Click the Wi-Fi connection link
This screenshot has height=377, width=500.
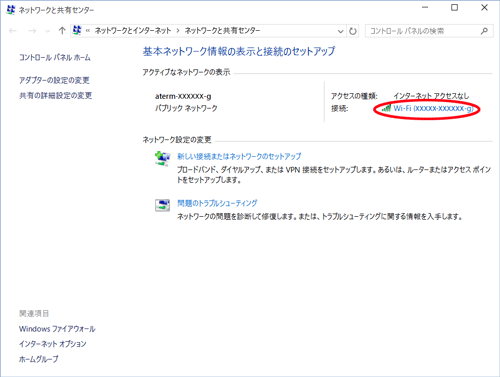click(433, 108)
